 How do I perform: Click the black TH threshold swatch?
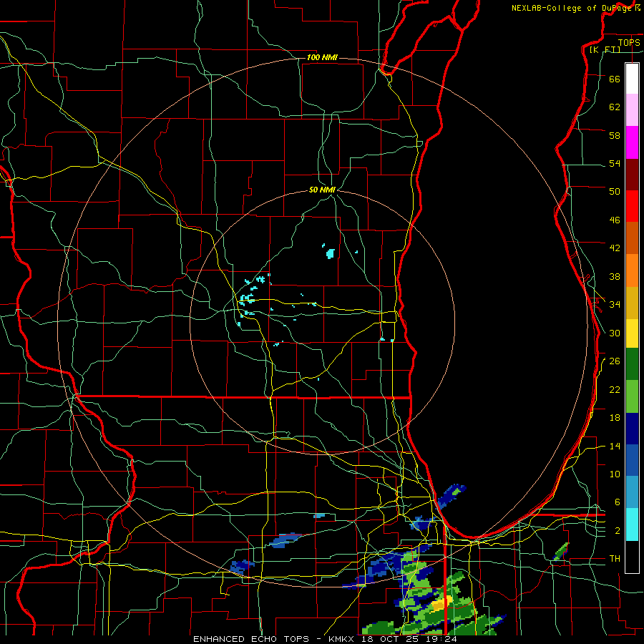(632, 557)
